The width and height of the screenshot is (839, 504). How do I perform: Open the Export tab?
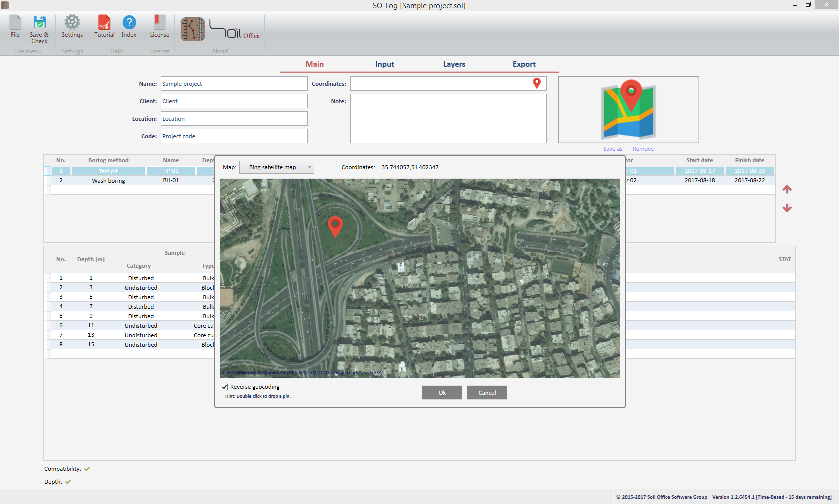click(524, 64)
